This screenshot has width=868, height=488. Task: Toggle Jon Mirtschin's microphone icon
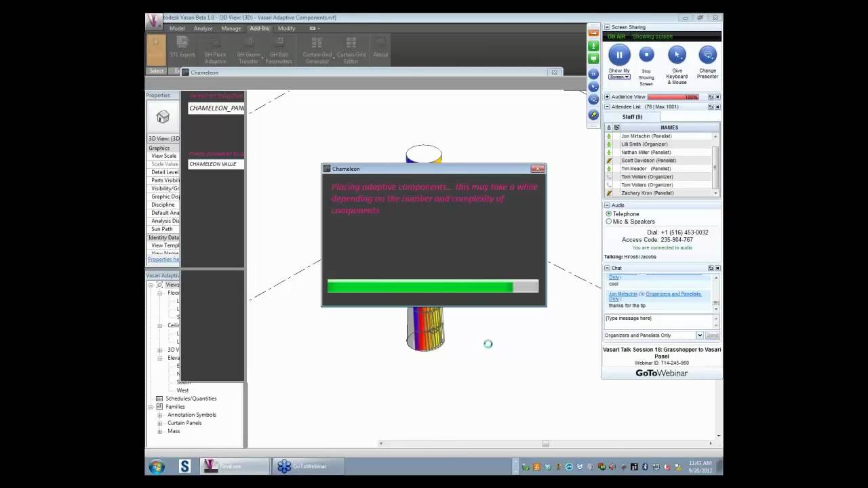tap(609, 136)
